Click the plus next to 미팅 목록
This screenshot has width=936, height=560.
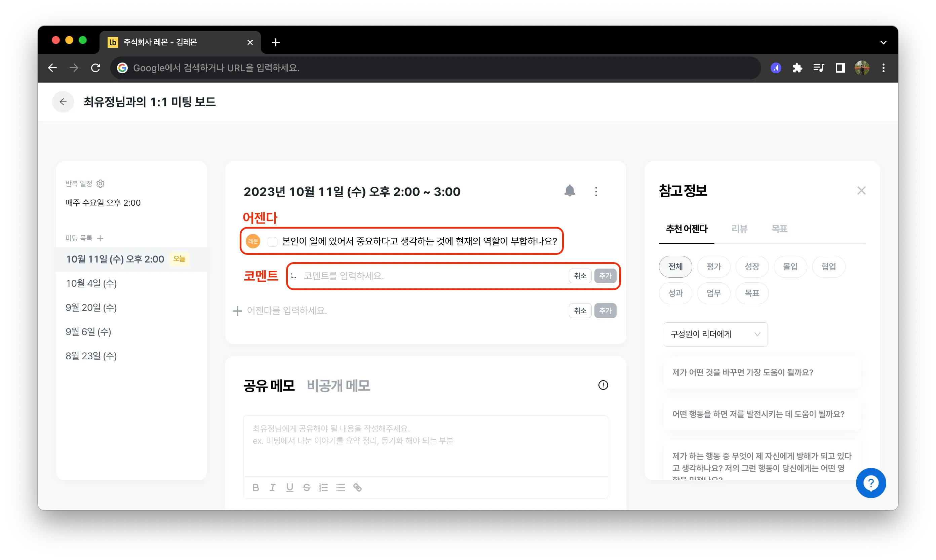point(100,238)
